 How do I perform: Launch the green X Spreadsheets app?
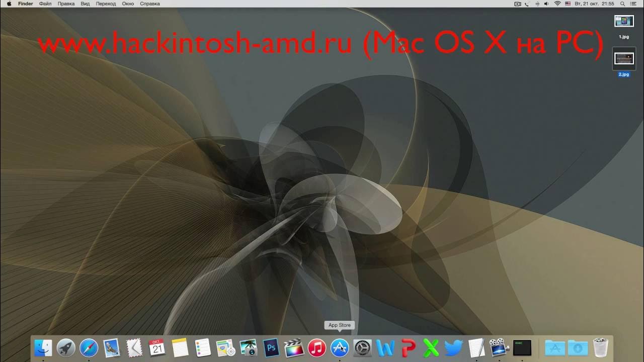[x=431, y=347]
